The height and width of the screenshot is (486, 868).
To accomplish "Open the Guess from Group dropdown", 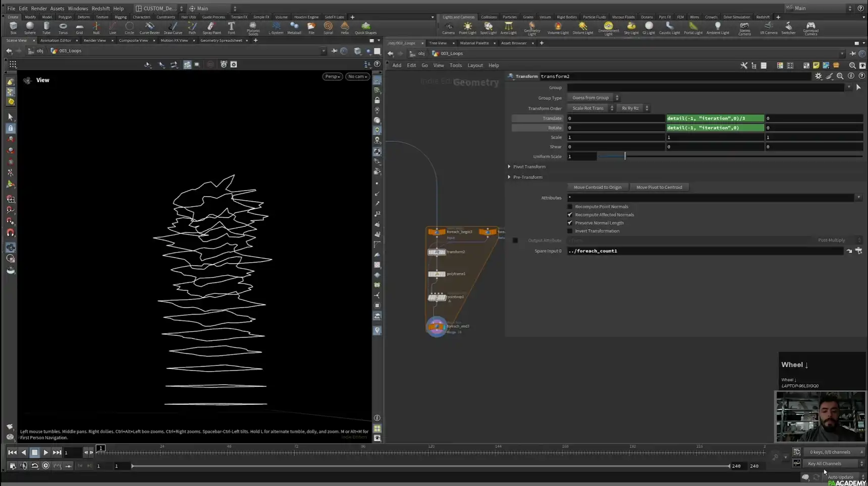I will [593, 97].
